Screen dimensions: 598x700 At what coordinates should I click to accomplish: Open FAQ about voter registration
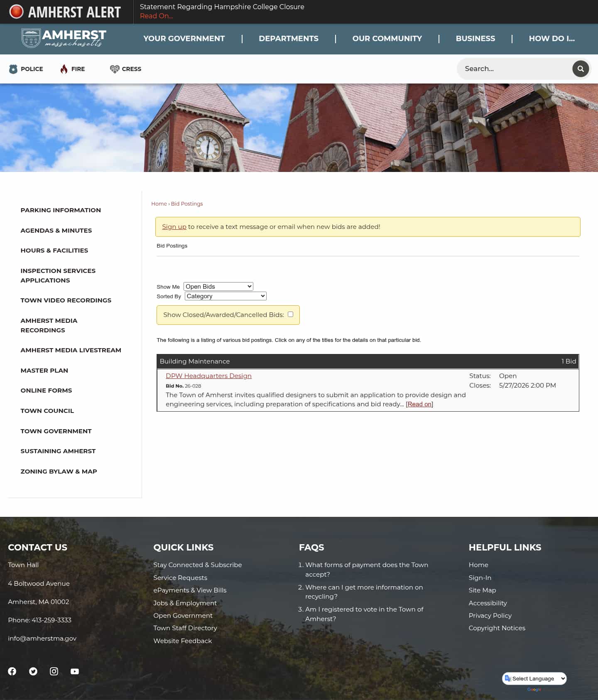click(364, 614)
